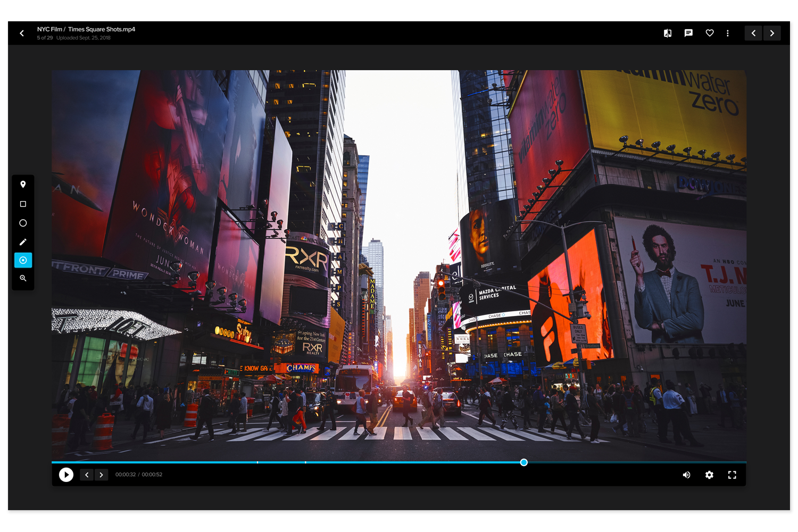Screen dimensions: 798x532
Task: Select the circle annotation tool
Action: 23,223
